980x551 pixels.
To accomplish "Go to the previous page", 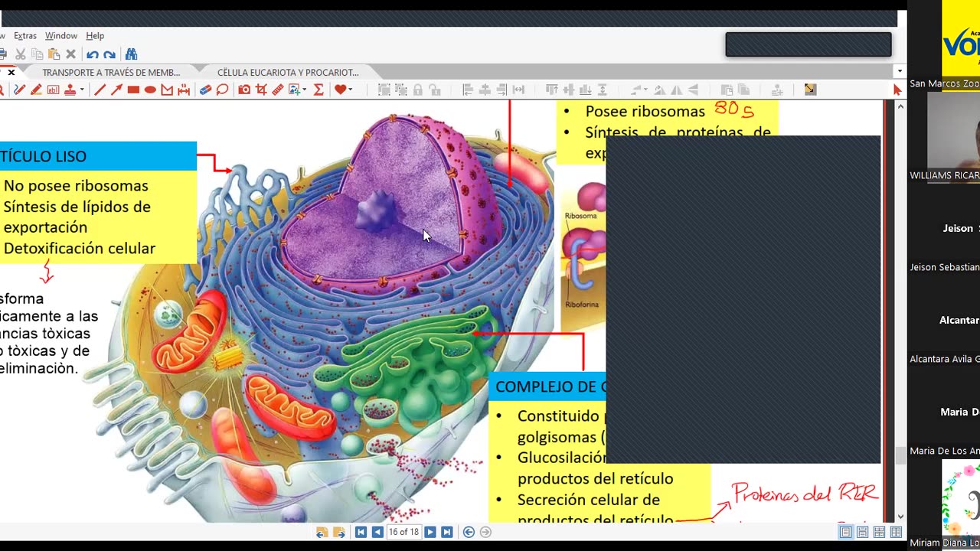I will click(x=377, y=533).
